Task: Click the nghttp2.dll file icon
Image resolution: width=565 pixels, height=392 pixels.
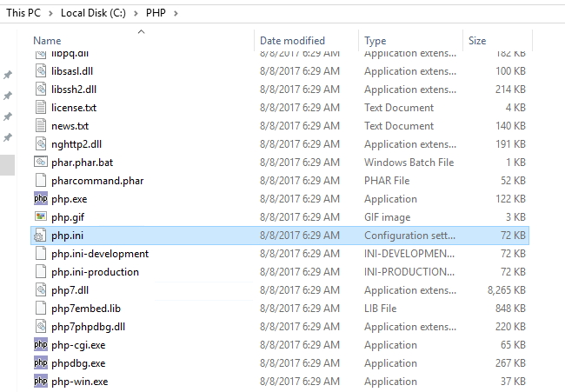Action: coord(41,143)
